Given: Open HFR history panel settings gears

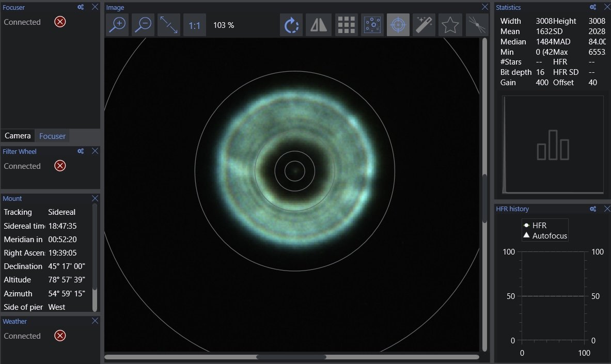Looking at the screenshot, I should click(x=593, y=209).
